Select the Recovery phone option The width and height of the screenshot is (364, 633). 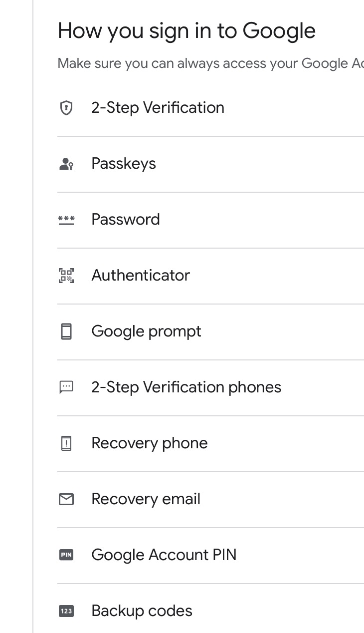pos(210,444)
